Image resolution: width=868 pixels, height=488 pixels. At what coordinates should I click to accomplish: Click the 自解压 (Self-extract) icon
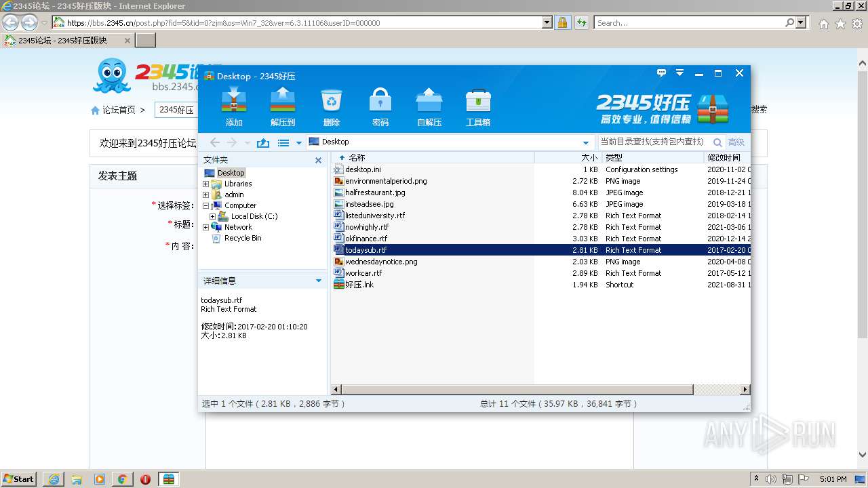429,107
